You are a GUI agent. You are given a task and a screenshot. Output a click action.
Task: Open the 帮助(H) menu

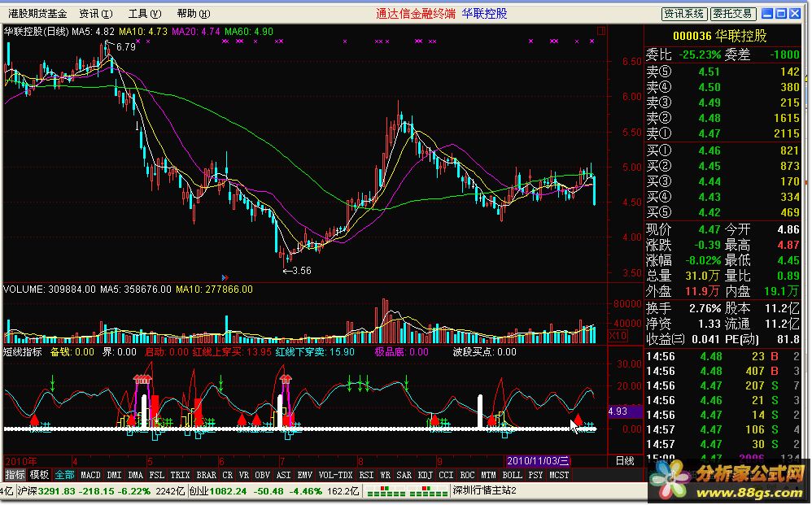193,14
